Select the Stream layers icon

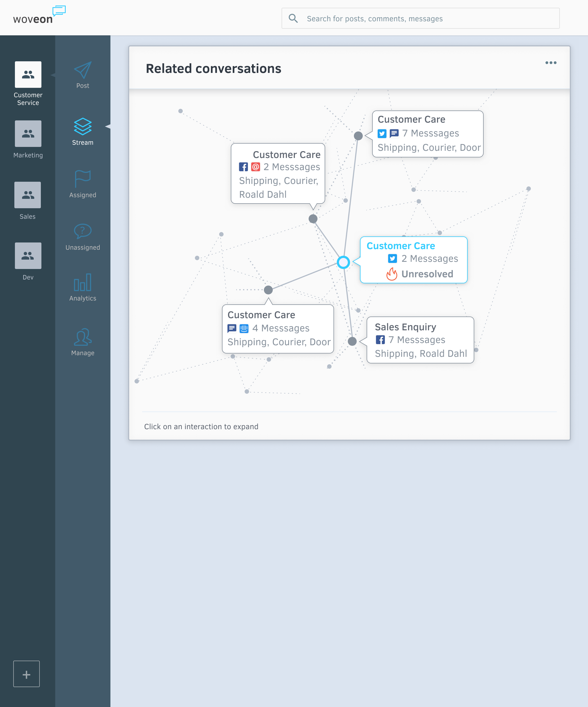(83, 126)
